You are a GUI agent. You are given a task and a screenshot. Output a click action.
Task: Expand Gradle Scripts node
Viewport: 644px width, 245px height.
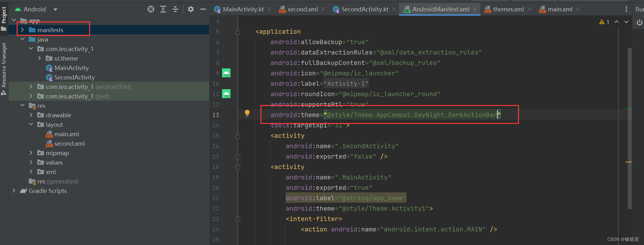pyautogui.click(x=14, y=191)
